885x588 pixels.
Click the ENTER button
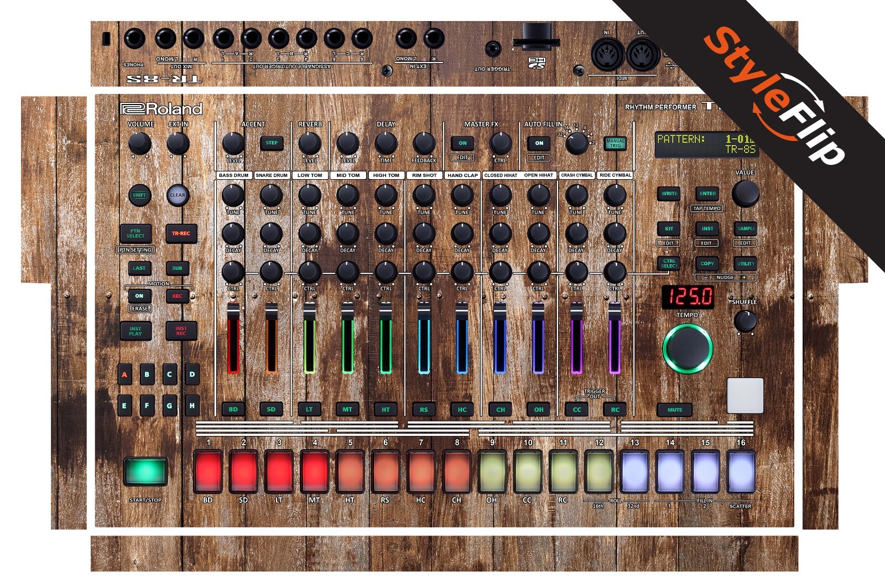pos(707,194)
